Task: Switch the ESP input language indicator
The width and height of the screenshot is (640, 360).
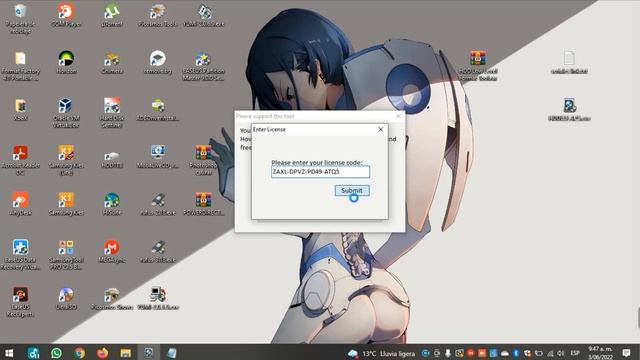Action: tap(575, 353)
